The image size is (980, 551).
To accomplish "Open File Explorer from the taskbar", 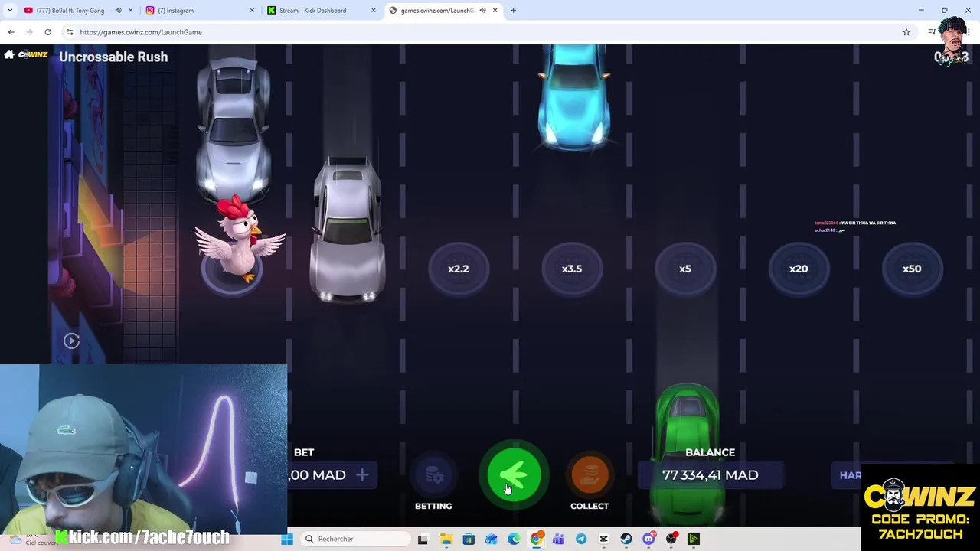I will (x=446, y=539).
